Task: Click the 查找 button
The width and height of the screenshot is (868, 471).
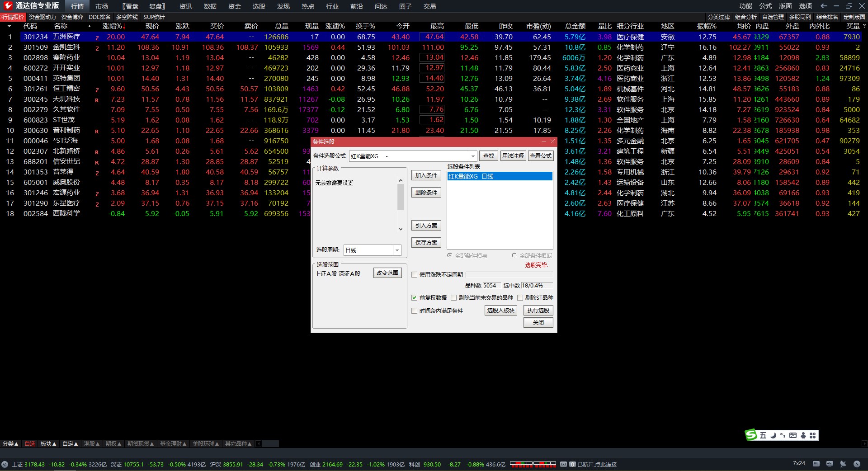Action: point(489,156)
